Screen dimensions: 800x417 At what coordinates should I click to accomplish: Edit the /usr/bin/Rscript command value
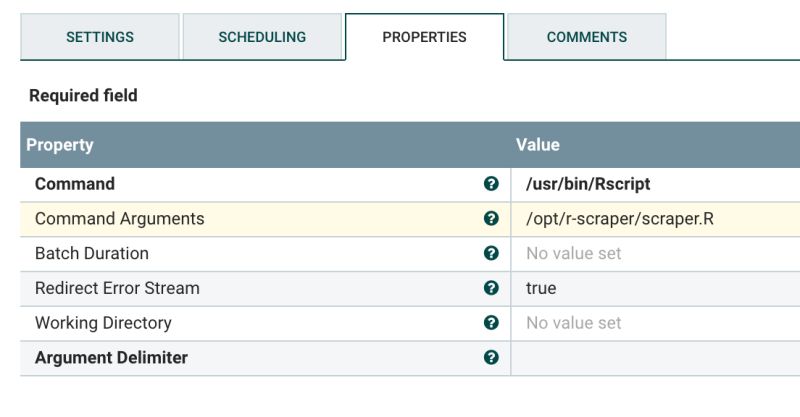click(588, 184)
